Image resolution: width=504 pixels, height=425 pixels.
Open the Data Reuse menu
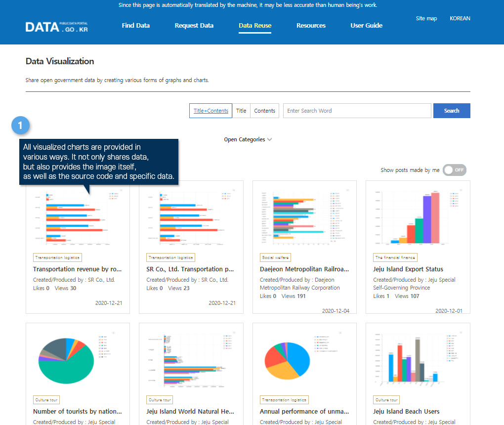pos(254,26)
